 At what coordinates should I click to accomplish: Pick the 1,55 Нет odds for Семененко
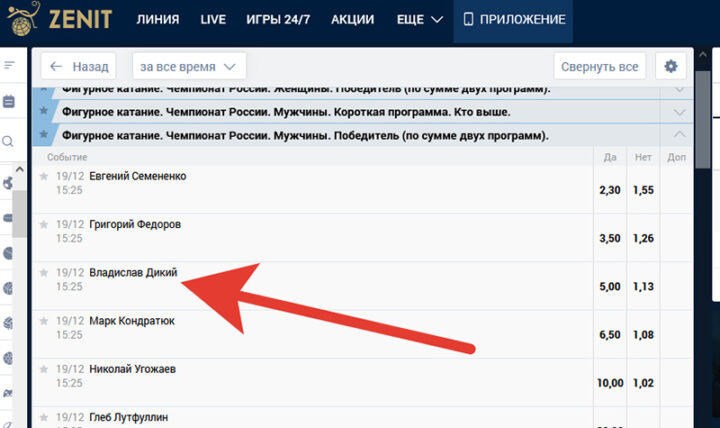click(x=643, y=190)
